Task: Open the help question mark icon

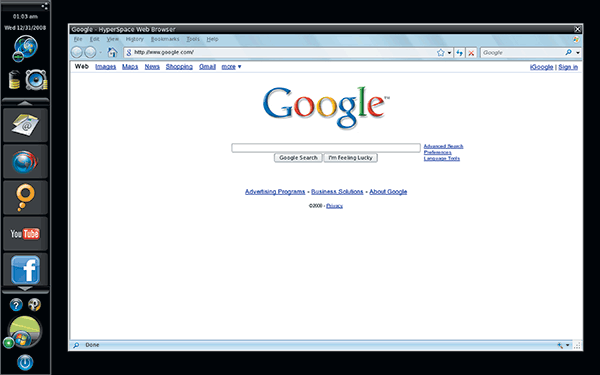Action: coord(16,305)
